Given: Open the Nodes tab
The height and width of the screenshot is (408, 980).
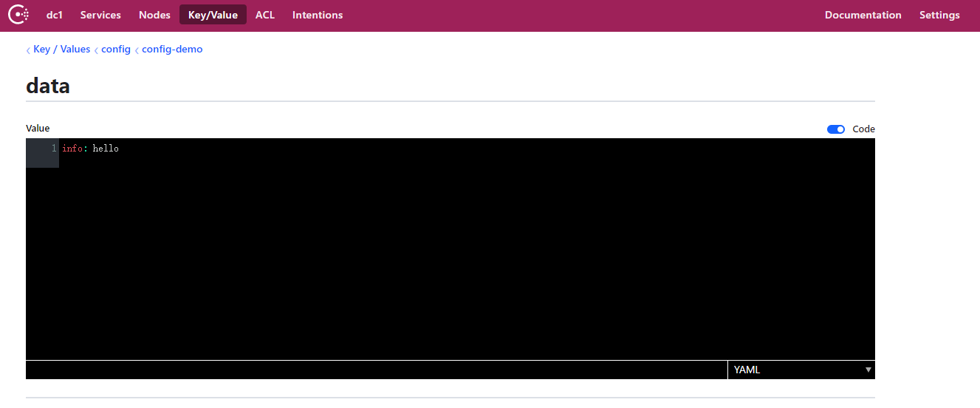Looking at the screenshot, I should pyautogui.click(x=154, y=15).
